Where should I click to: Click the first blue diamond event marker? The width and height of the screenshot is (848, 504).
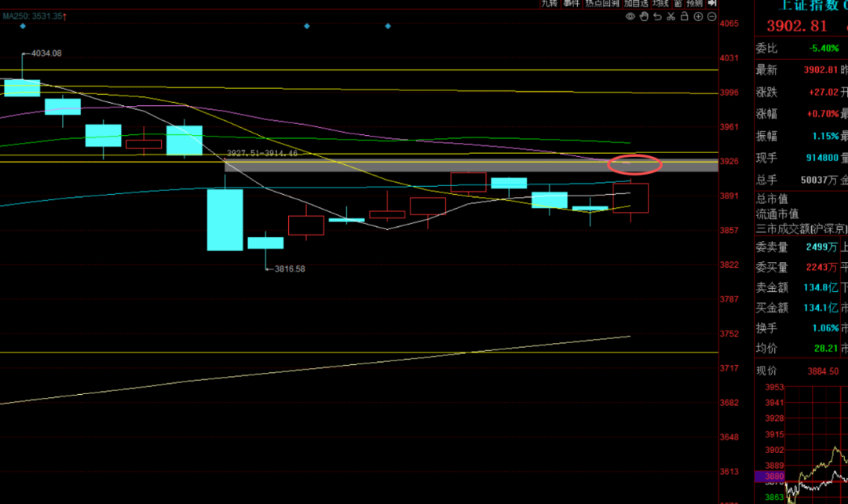pos(23,26)
